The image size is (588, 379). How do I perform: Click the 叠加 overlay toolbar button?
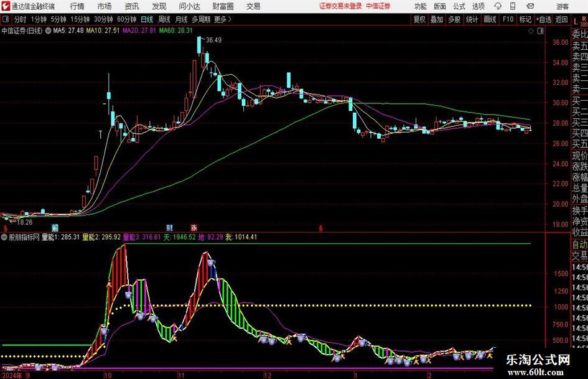[437, 19]
